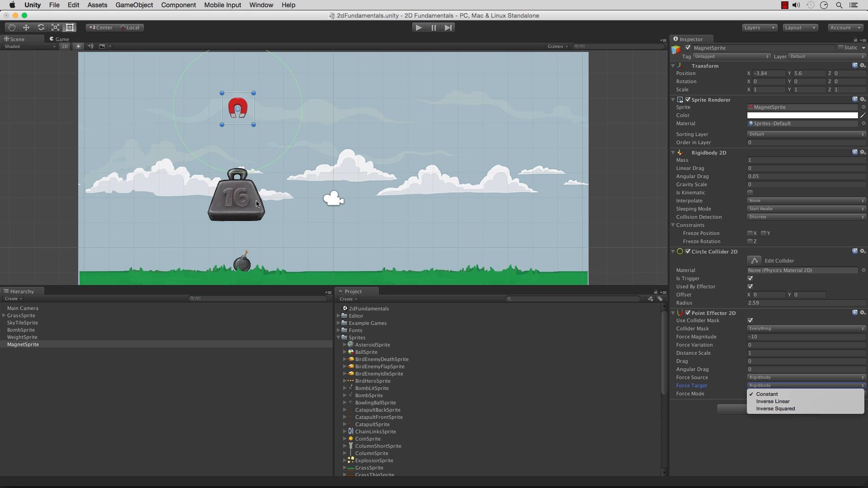Open Sprite object picker circle
868x488 pixels.
pyautogui.click(x=863, y=107)
